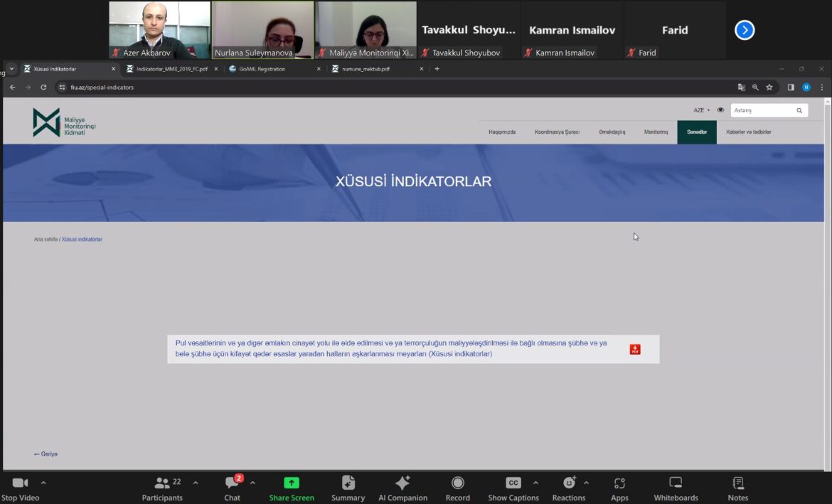Open the Sənədlər menu item
832x504 pixels.
(x=696, y=132)
